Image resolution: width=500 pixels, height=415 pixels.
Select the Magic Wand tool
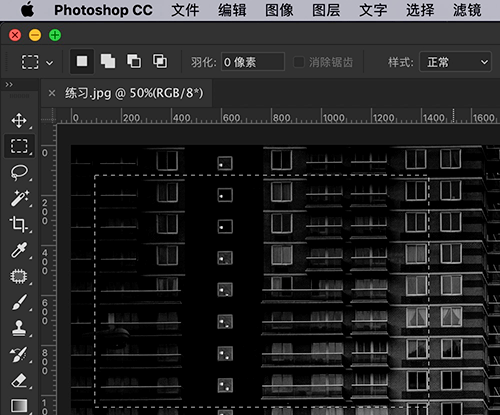click(x=19, y=198)
